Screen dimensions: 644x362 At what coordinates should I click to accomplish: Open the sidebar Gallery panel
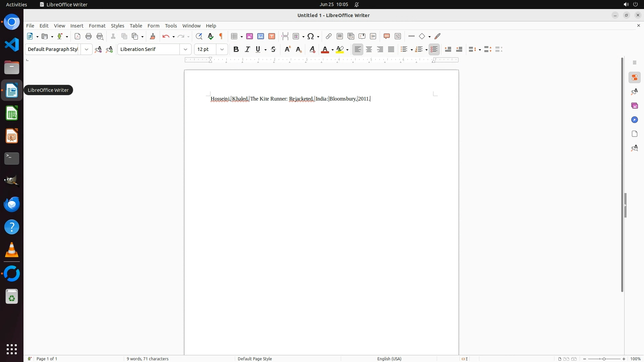[634, 106]
